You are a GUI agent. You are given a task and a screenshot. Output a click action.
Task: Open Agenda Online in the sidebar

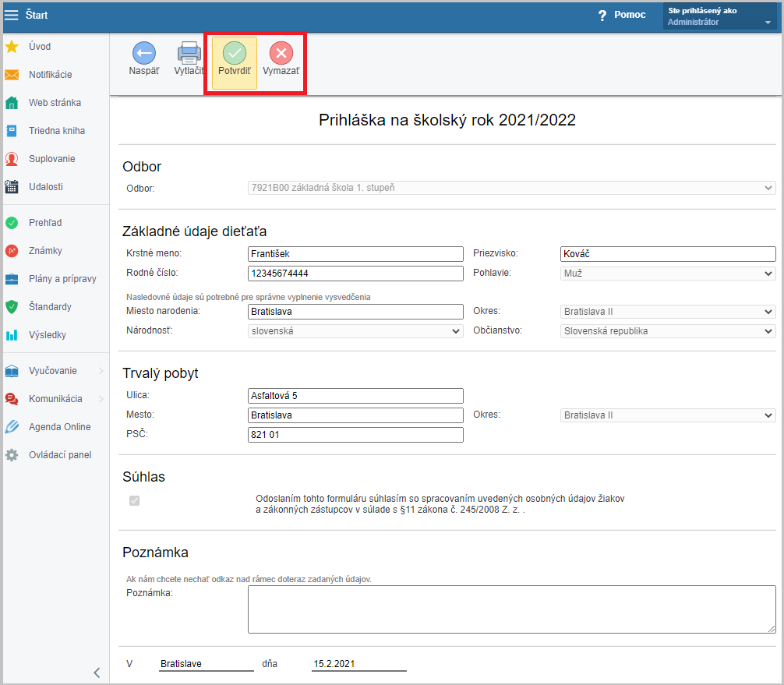coord(59,427)
